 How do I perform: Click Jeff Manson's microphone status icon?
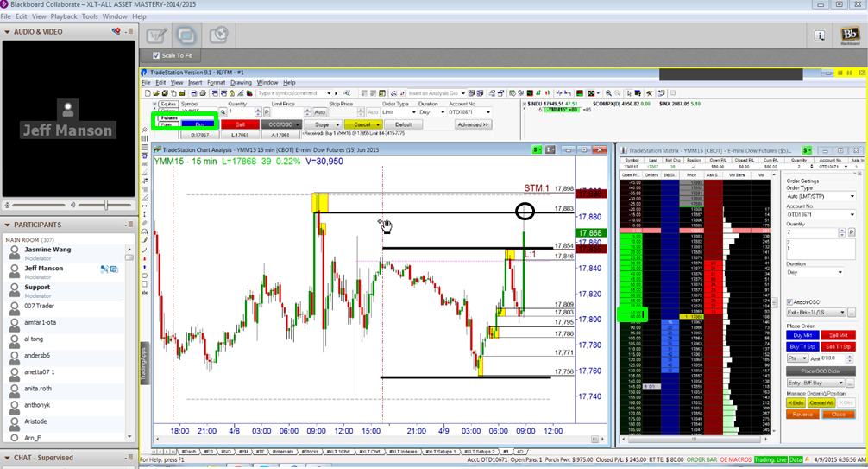(104, 269)
